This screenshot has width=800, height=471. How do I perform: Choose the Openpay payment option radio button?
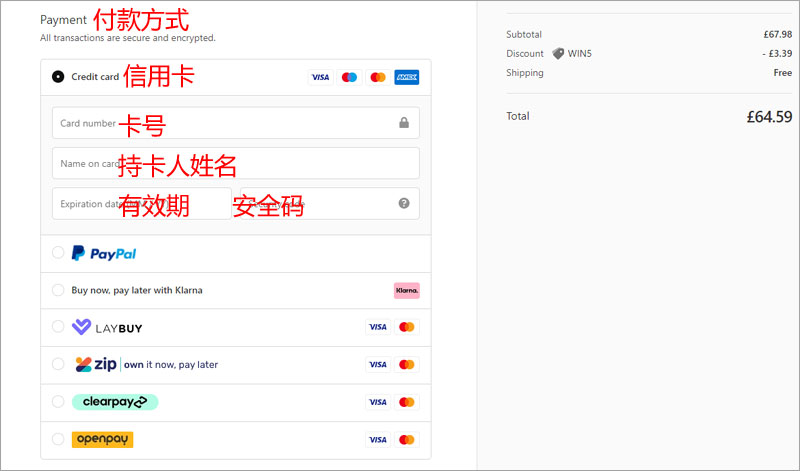[x=58, y=439]
